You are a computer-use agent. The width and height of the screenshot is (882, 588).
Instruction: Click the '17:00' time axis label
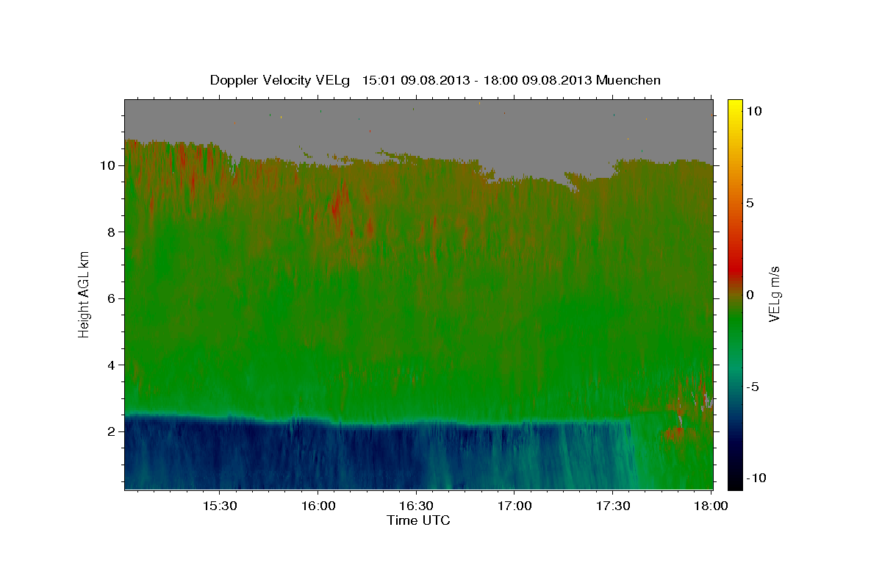point(514,506)
